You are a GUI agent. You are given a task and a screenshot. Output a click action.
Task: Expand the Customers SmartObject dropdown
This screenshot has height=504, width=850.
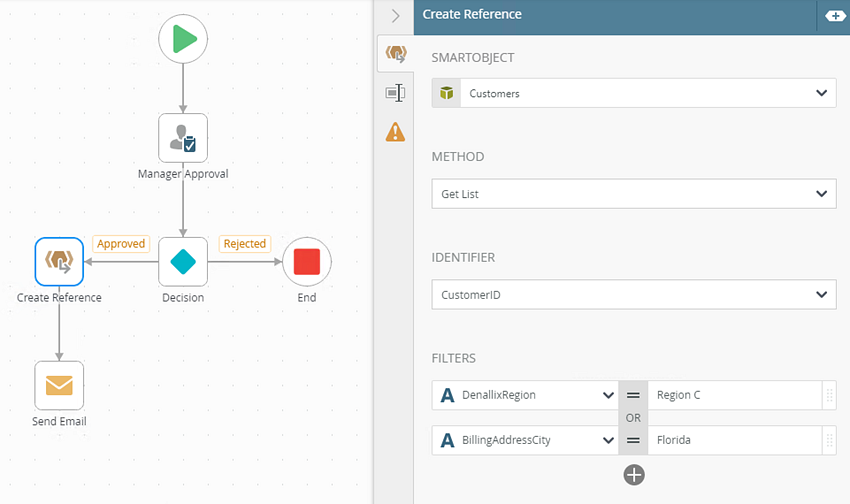tap(822, 94)
